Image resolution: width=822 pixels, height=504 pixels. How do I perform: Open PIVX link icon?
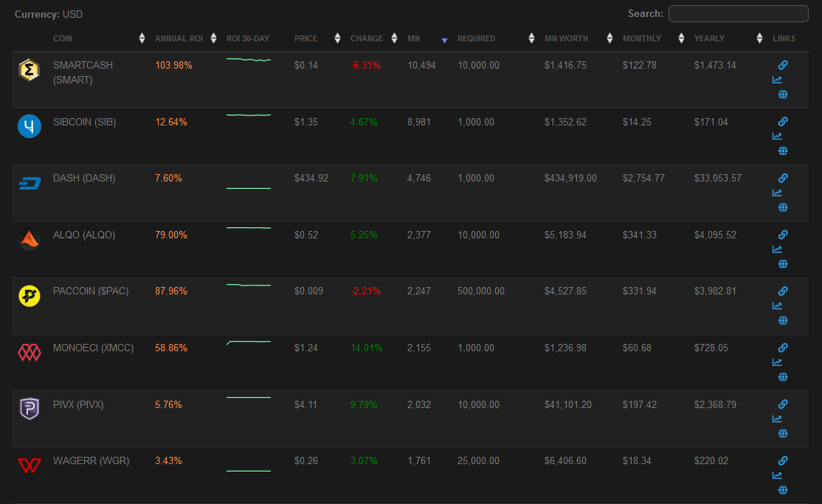click(x=783, y=404)
